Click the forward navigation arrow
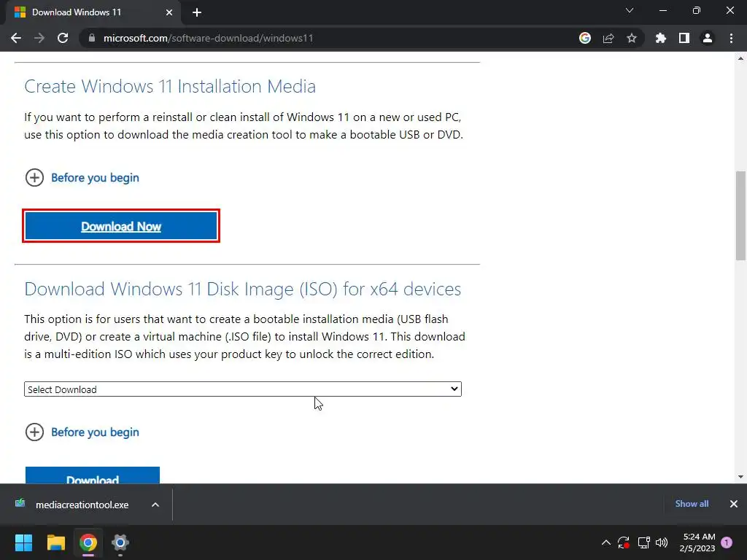The image size is (747, 560). 39,38
